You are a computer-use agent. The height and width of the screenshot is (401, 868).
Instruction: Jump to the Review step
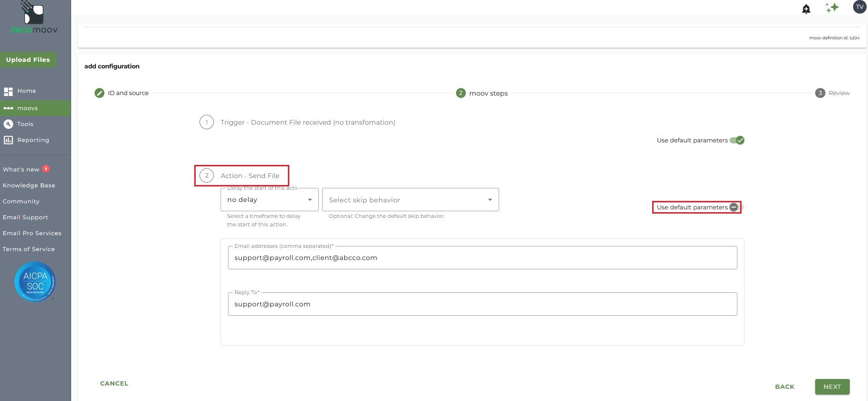point(832,93)
